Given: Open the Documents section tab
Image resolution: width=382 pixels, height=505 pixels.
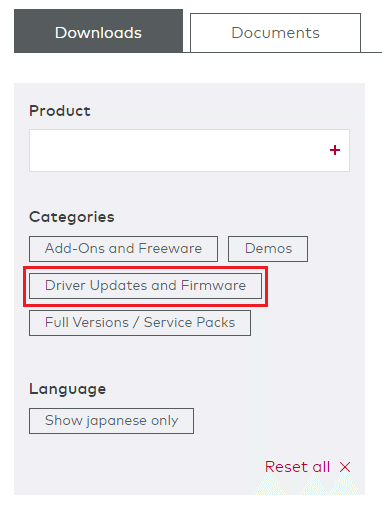Looking at the screenshot, I should 275,33.
